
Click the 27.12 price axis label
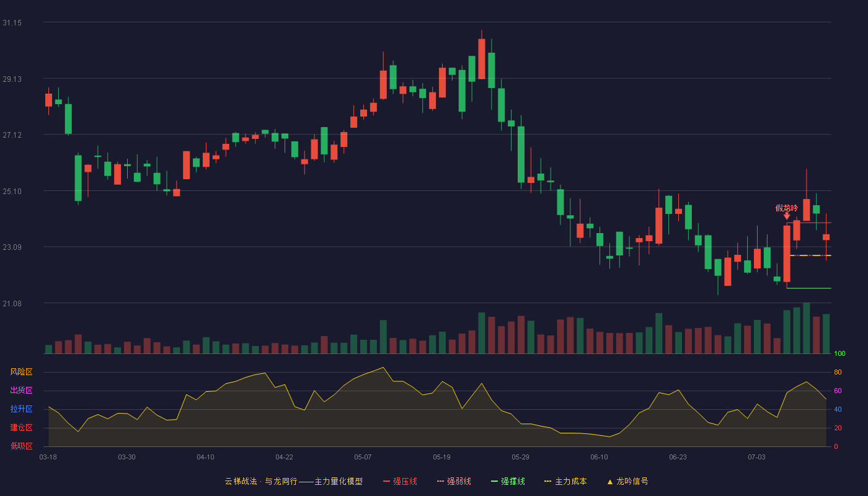pos(12,135)
